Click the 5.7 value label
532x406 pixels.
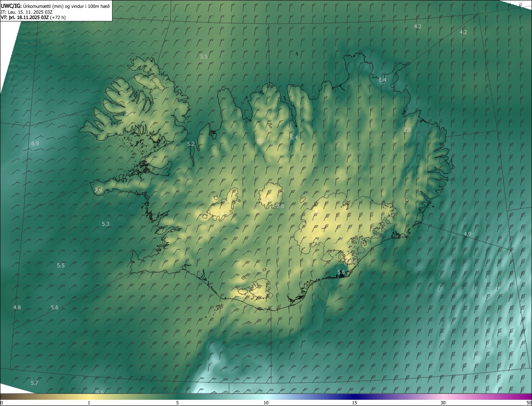tap(34, 383)
